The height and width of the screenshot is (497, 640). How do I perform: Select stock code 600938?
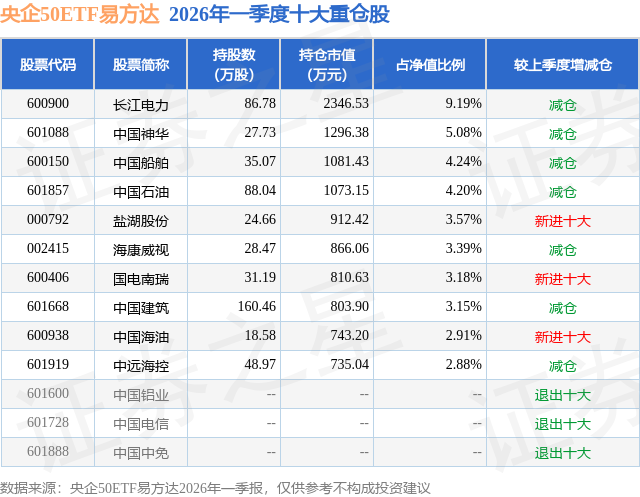click(48, 335)
